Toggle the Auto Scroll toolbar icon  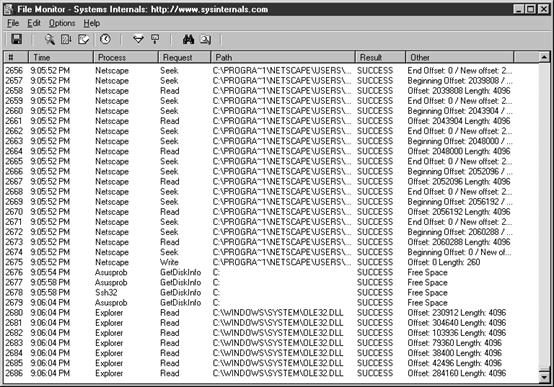[66, 39]
